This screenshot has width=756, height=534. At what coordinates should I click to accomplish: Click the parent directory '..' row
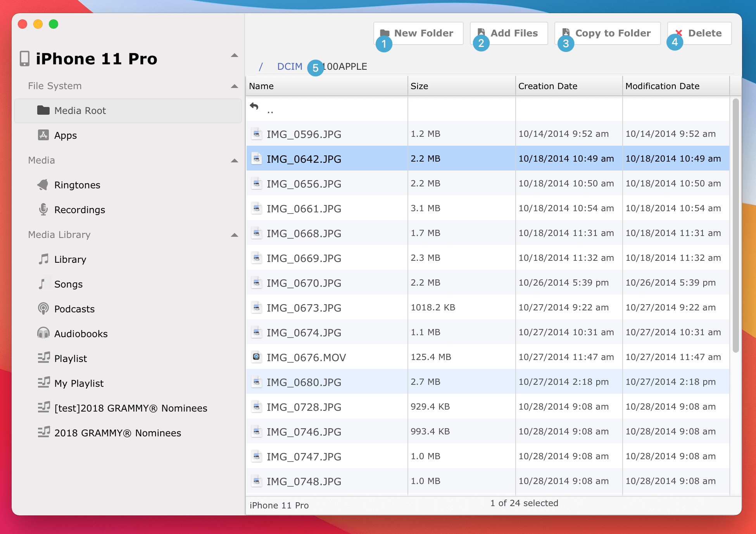click(x=488, y=109)
